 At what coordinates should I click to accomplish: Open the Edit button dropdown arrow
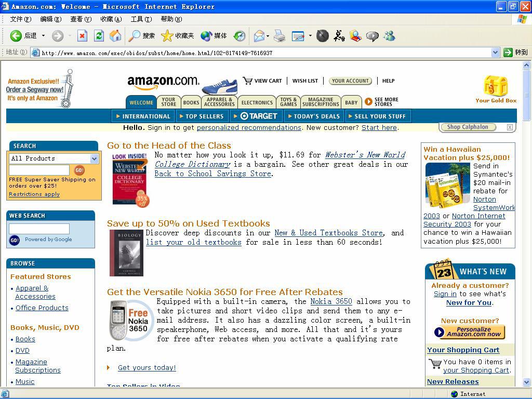pos(310,36)
